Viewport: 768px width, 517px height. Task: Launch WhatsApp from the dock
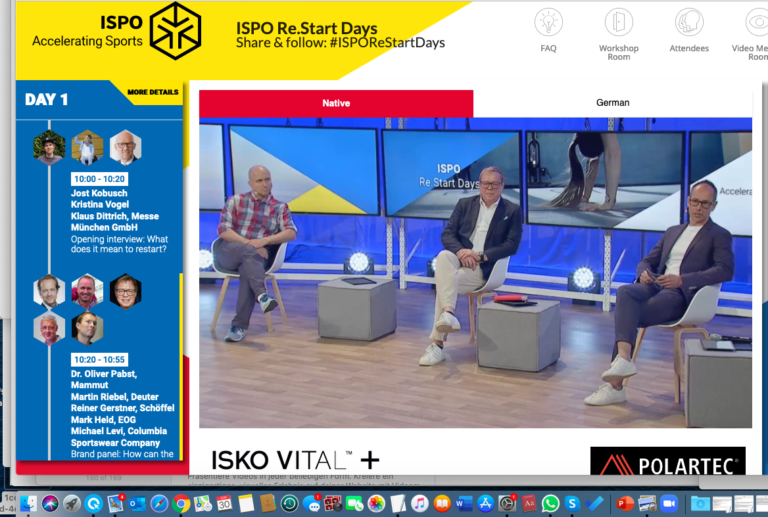tap(550, 503)
